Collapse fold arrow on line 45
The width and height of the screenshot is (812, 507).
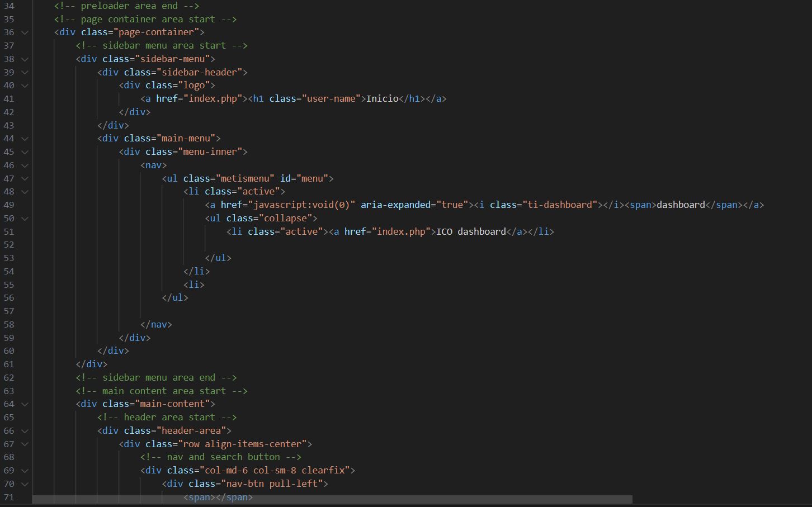25,152
